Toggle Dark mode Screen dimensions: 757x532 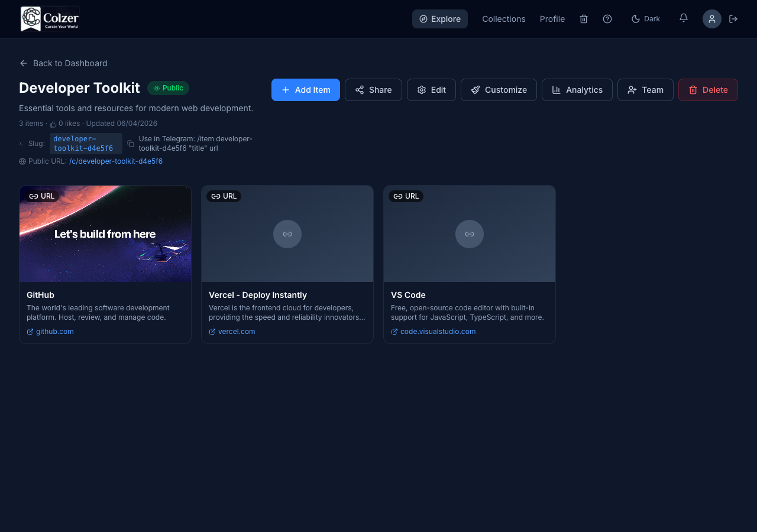[645, 18]
